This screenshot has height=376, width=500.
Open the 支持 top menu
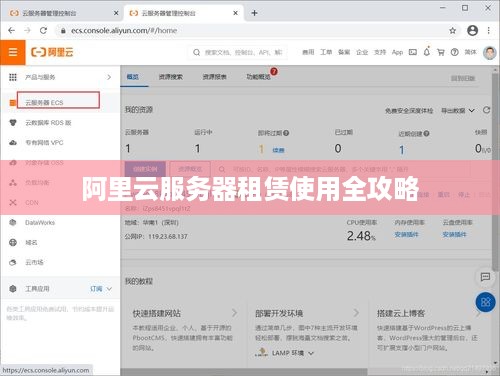click(380, 52)
